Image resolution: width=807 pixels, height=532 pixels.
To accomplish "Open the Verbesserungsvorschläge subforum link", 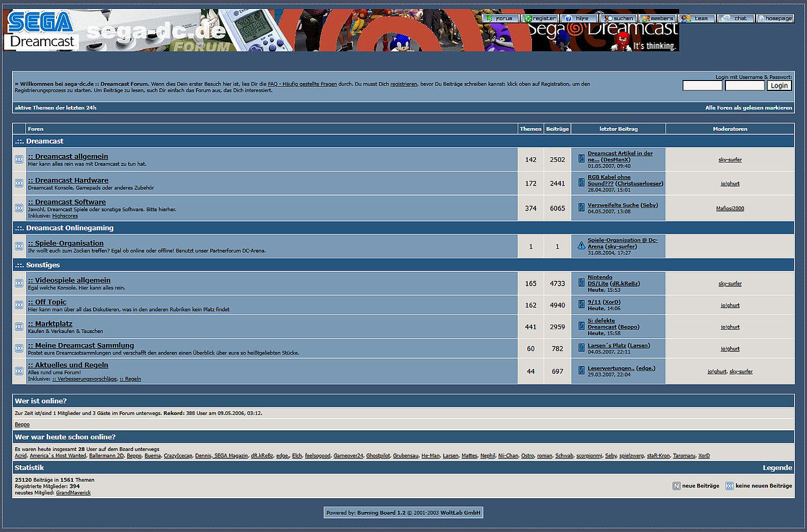I will click(x=85, y=379).
